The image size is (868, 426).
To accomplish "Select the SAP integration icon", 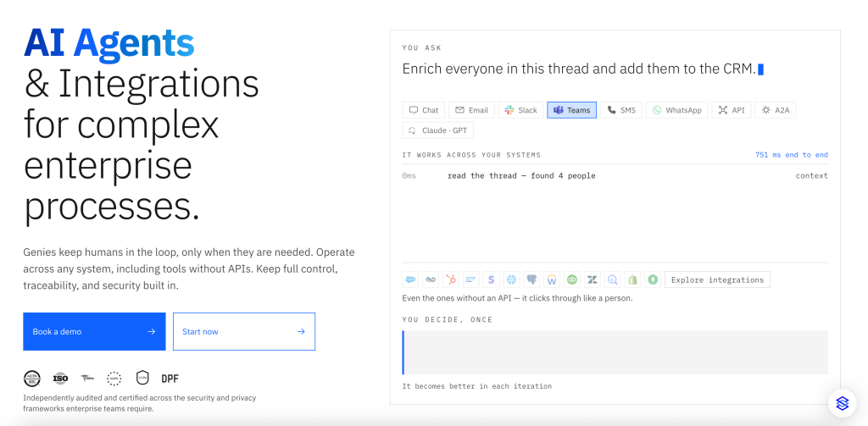I will click(471, 279).
